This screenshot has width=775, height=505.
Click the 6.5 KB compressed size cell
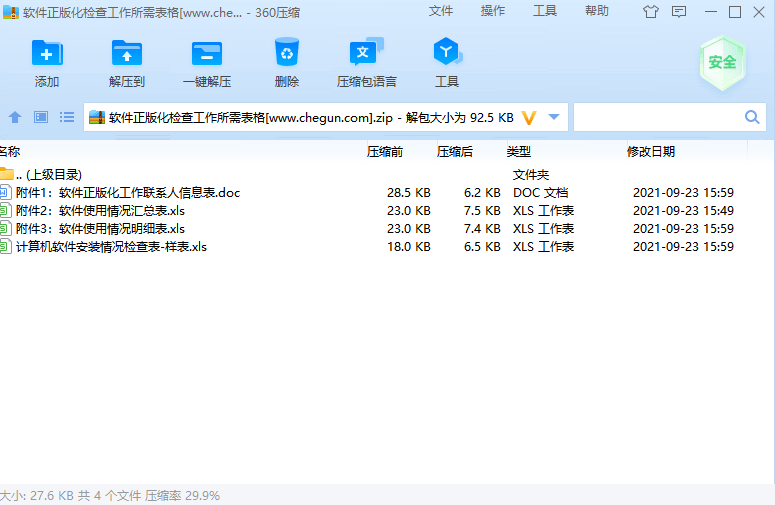(x=482, y=247)
